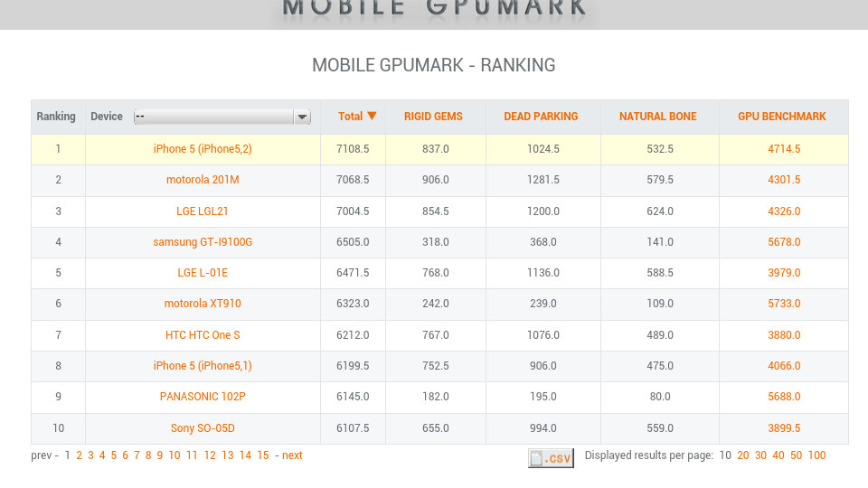Open LGE L-01E device link
This screenshot has width=868, height=488.
[x=203, y=273]
